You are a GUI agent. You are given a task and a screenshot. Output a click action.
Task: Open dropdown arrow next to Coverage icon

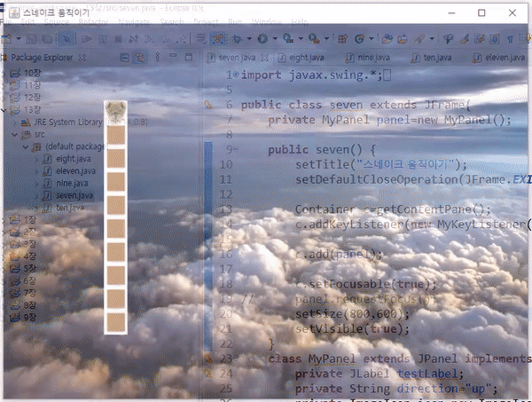(x=301, y=39)
